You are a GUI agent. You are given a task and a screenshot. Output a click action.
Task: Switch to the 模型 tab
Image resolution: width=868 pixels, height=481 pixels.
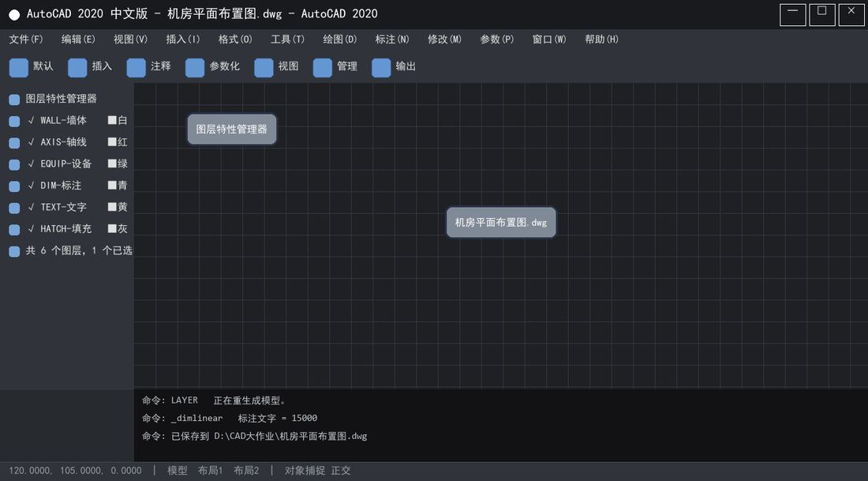[177, 471]
